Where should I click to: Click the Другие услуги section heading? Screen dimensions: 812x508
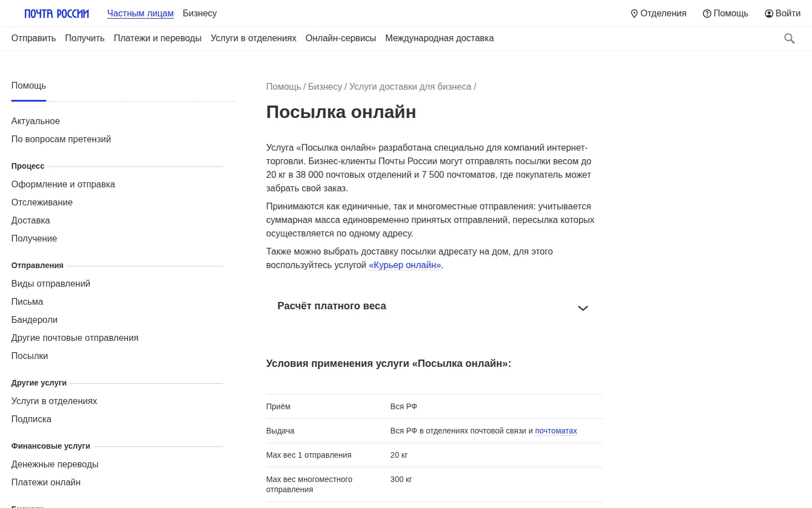coord(39,383)
